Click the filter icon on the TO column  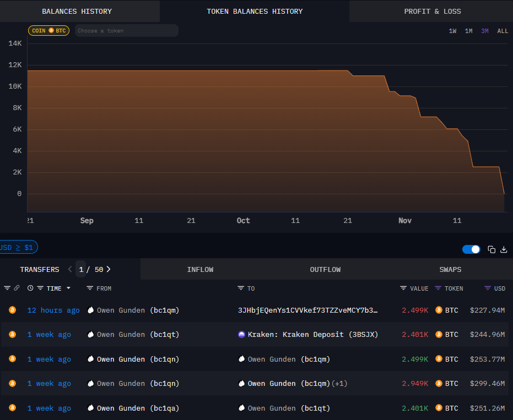tap(242, 288)
